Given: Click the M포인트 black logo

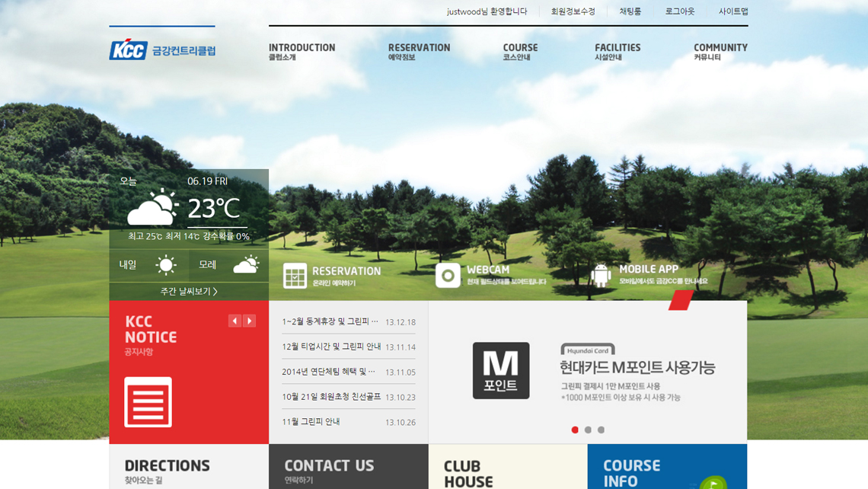Looking at the screenshot, I should 500,371.
